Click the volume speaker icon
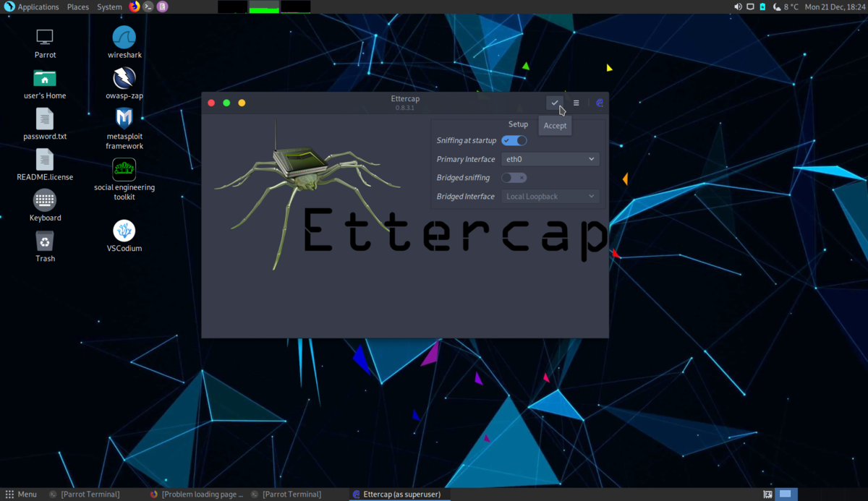 coord(738,7)
